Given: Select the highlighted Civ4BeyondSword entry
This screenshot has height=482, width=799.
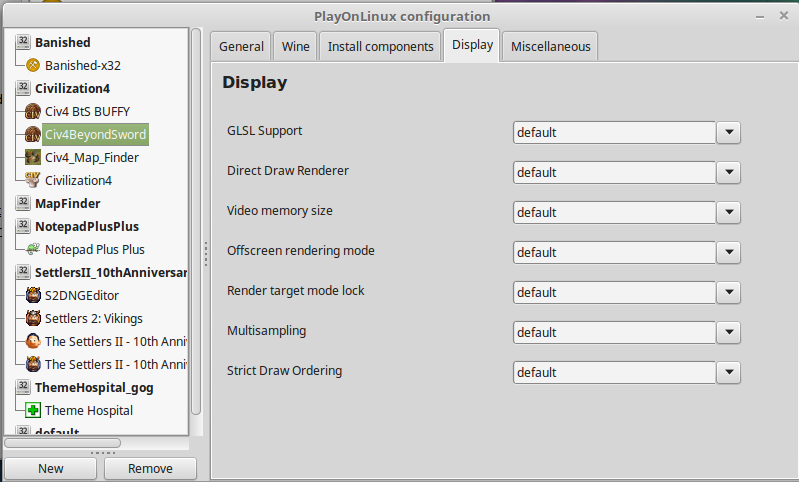Looking at the screenshot, I should coord(95,135).
